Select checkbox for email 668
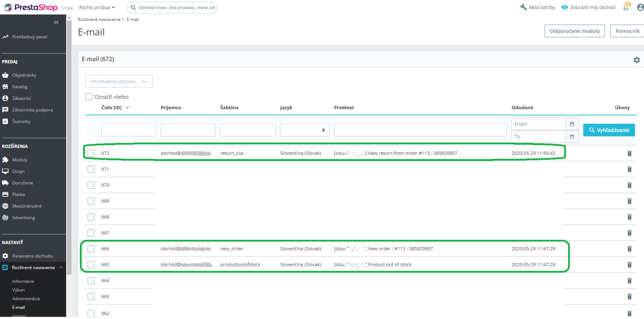Viewport: 644px width, 319px height. 91,217
